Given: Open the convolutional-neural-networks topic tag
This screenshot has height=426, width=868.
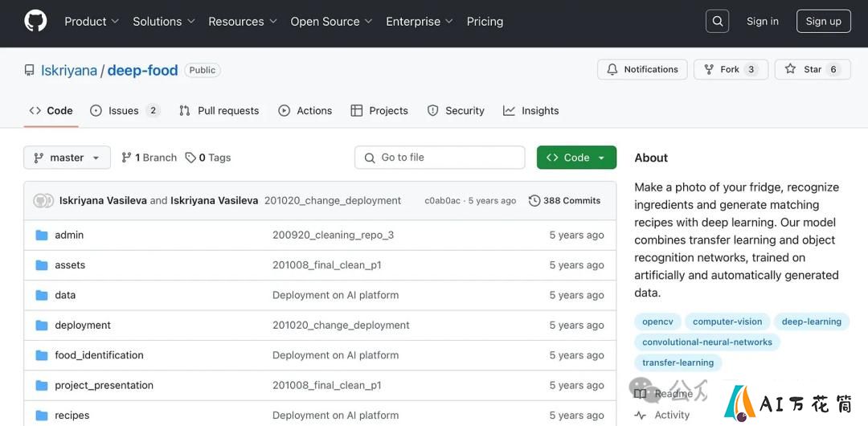Looking at the screenshot, I should click(707, 342).
